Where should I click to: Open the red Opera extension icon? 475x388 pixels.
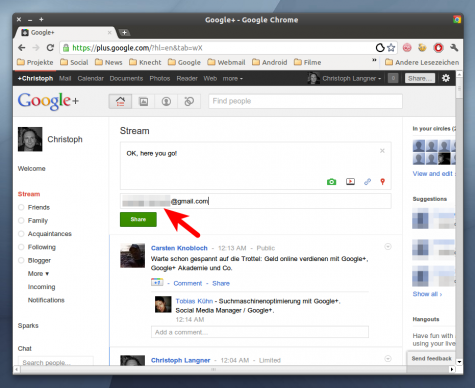438,48
